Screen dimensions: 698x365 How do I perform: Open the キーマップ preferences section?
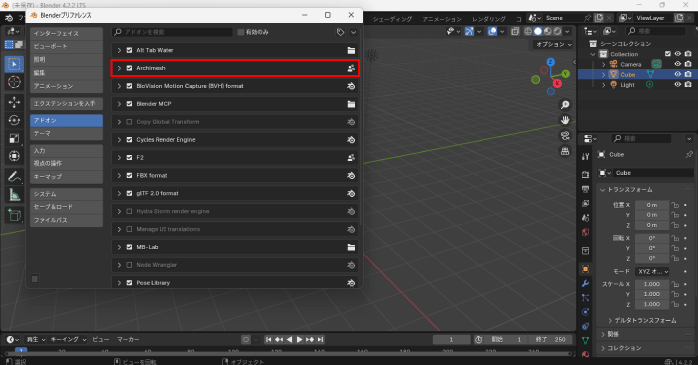pyautogui.click(x=66, y=177)
